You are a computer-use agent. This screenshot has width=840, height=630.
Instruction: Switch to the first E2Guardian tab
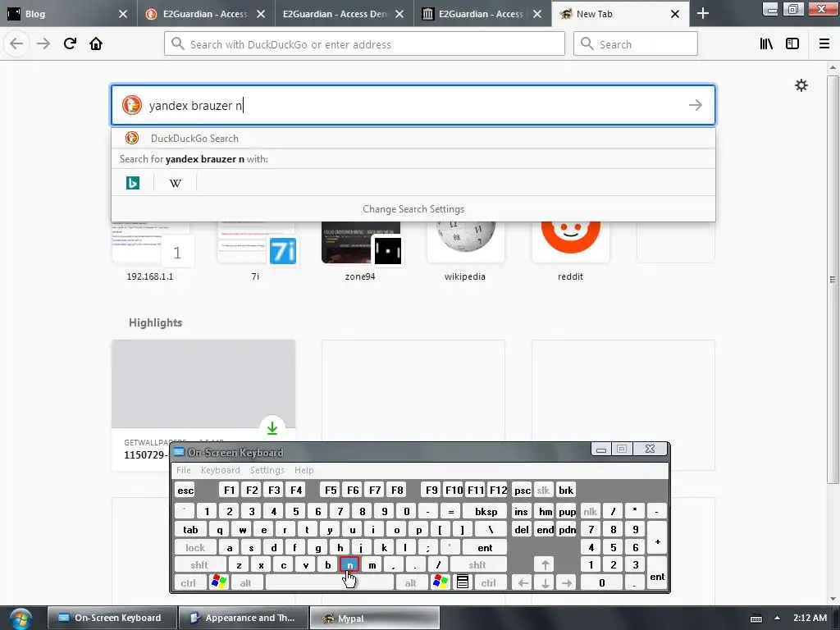coord(206,14)
